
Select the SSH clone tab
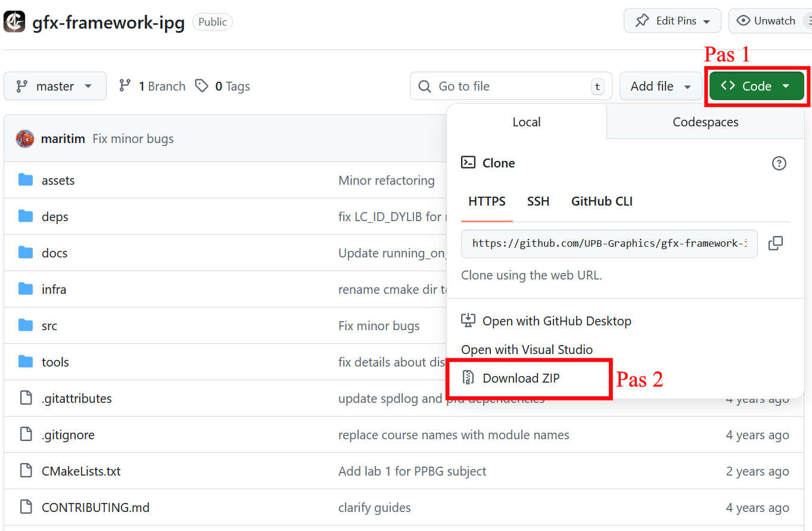pyautogui.click(x=538, y=201)
